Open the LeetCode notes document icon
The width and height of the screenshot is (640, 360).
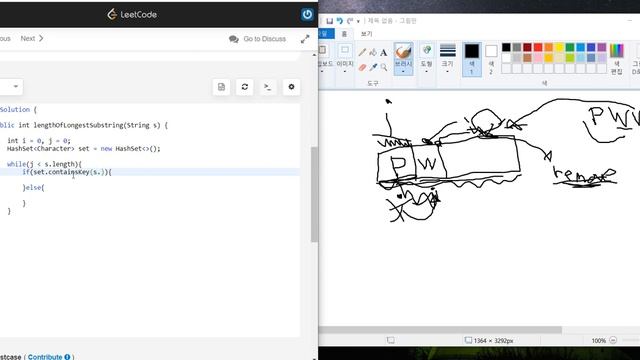click(x=221, y=87)
